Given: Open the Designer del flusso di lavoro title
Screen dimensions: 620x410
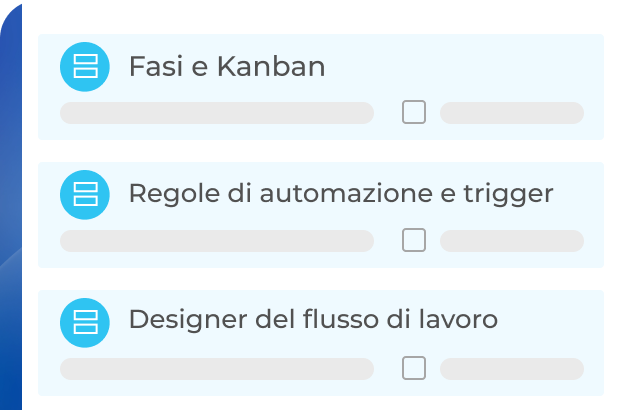Looking at the screenshot, I should tap(313, 321).
